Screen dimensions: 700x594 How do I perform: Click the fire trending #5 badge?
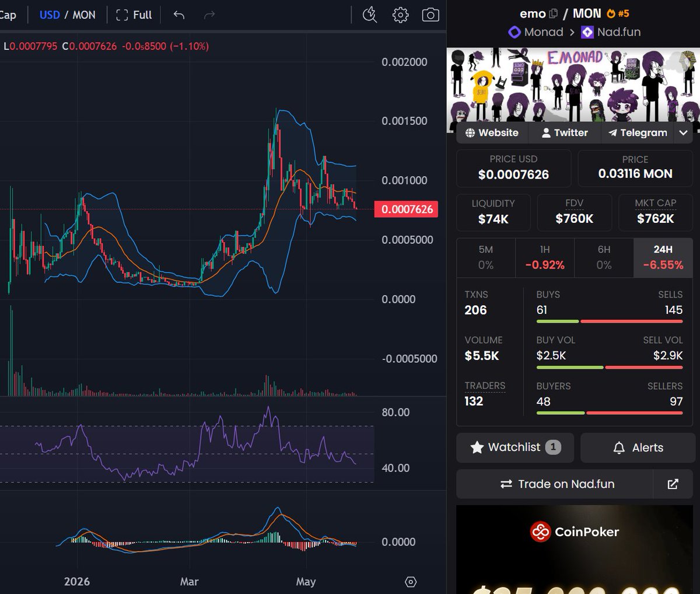[x=618, y=13]
